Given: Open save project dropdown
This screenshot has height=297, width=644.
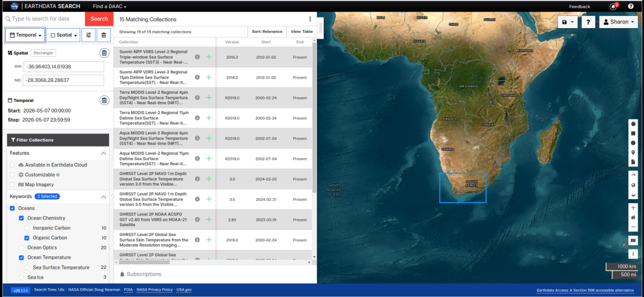Looking at the screenshot, I should (x=568, y=22).
